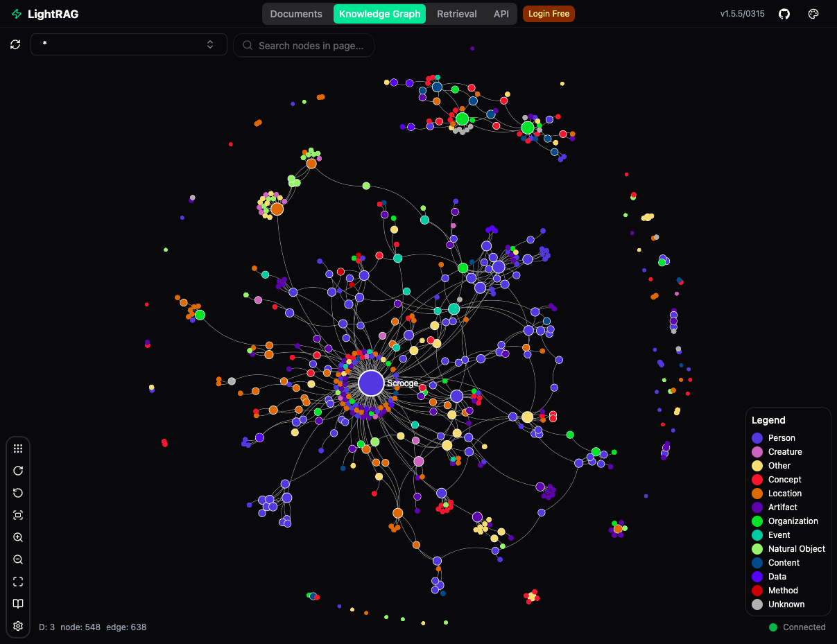Switch to the Documents tab
The height and width of the screenshot is (644, 837).
click(x=296, y=14)
